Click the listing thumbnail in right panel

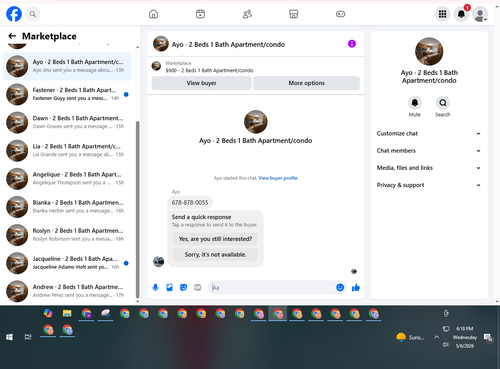(x=429, y=51)
